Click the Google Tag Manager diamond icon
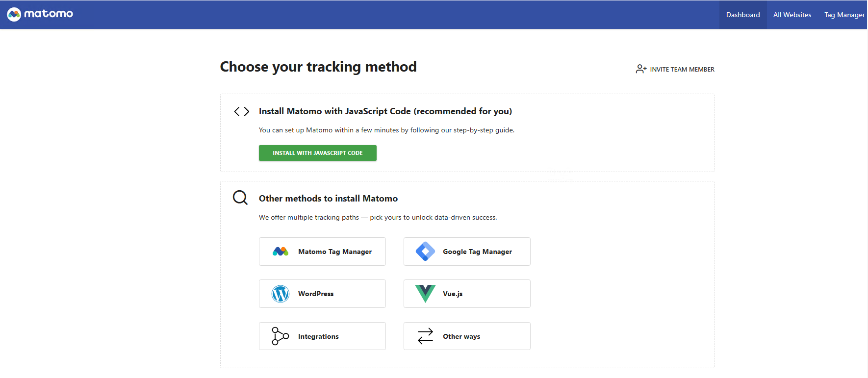This screenshot has height=378, width=868. pos(425,252)
